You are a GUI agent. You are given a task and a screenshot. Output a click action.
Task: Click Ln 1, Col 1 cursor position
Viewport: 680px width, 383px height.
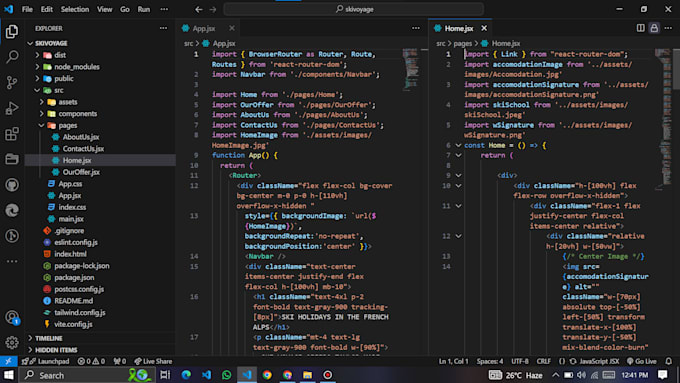click(454, 361)
